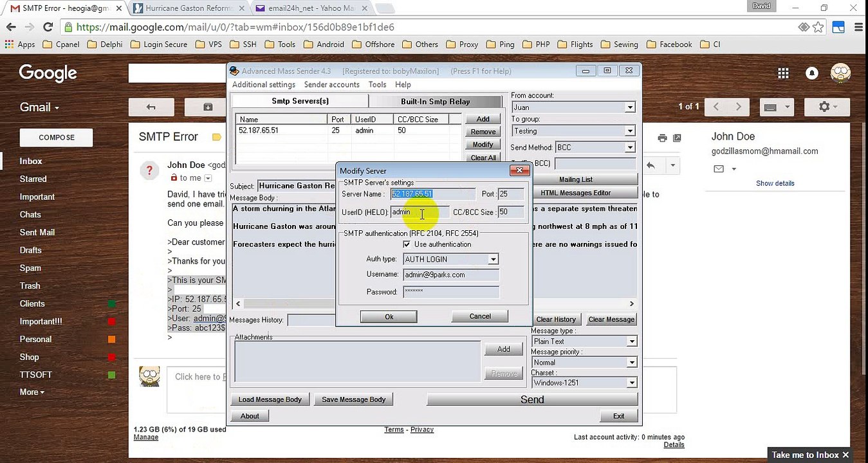The width and height of the screenshot is (868, 463).
Task: Click the Apps bookmarks shortcut
Action: click(x=20, y=44)
